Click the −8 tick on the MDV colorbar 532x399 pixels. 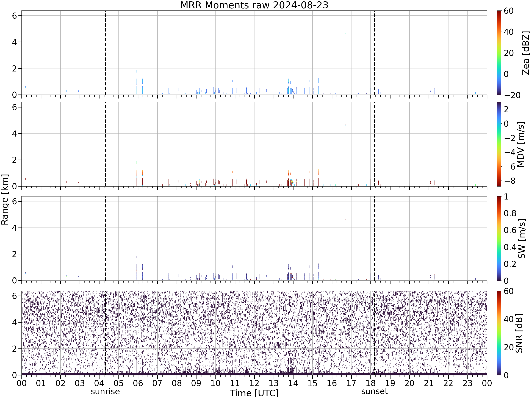pos(510,181)
